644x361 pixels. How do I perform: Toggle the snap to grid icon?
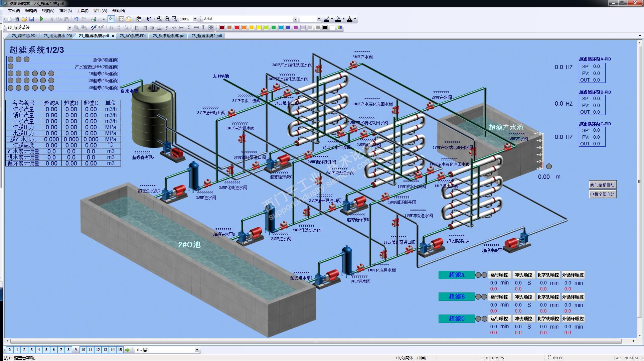111,19
